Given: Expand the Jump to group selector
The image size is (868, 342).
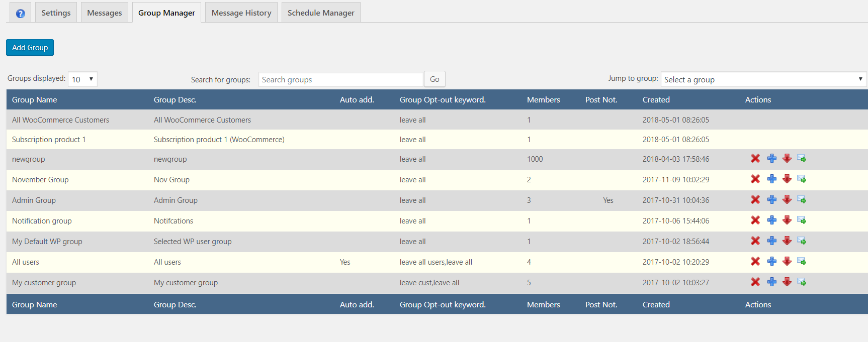Looking at the screenshot, I should (763, 79).
